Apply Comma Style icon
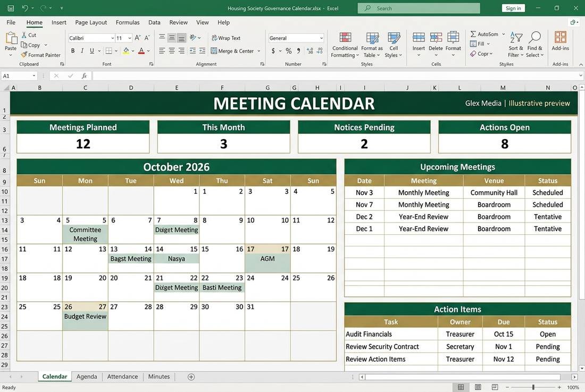This screenshot has width=585, height=392. [298, 50]
